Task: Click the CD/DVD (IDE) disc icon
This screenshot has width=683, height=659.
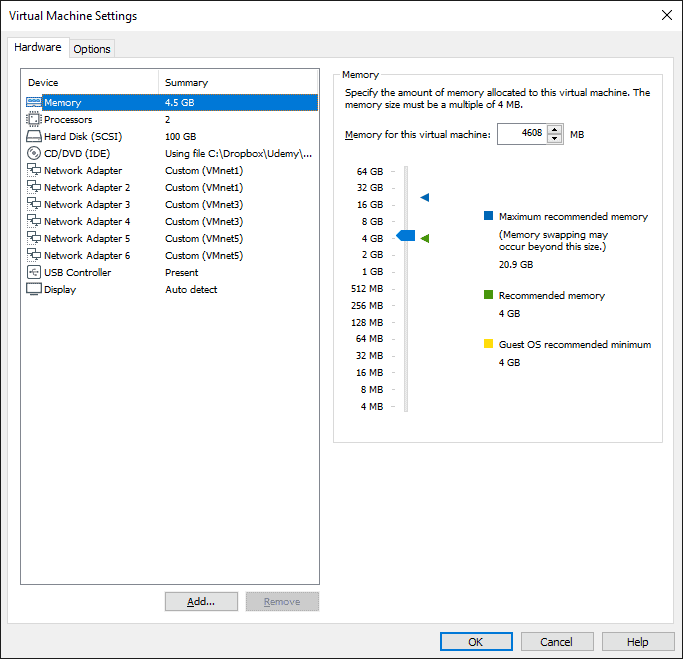Action: tap(34, 153)
